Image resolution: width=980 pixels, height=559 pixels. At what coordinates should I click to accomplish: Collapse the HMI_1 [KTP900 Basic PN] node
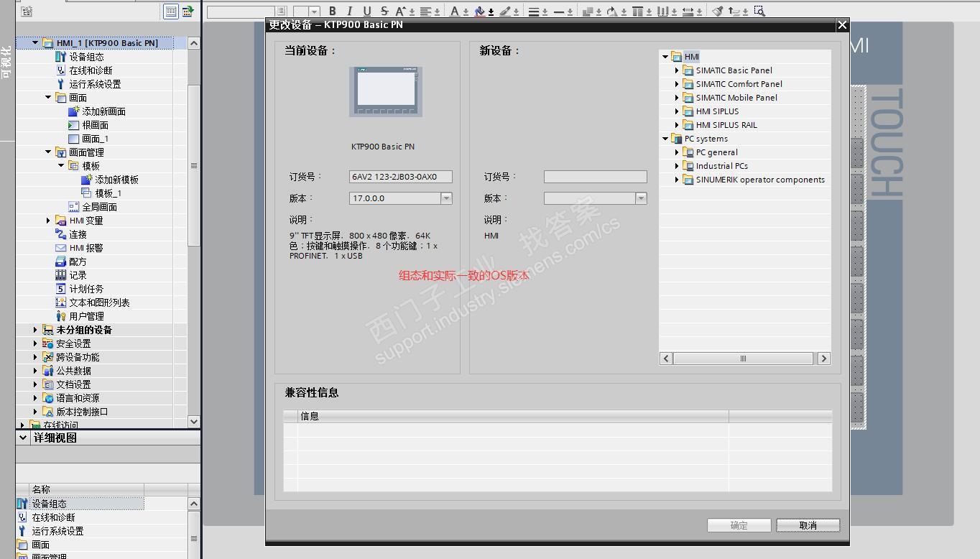click(35, 43)
